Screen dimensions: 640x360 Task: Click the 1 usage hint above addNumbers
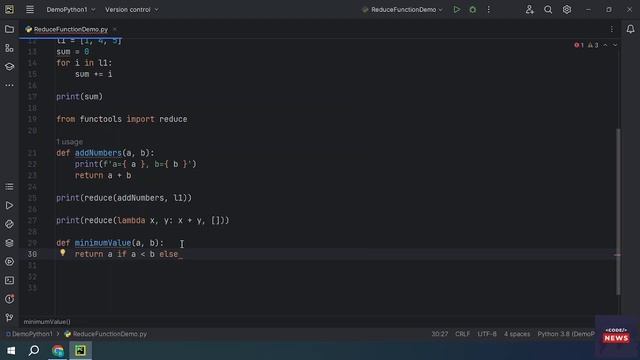click(x=69, y=142)
